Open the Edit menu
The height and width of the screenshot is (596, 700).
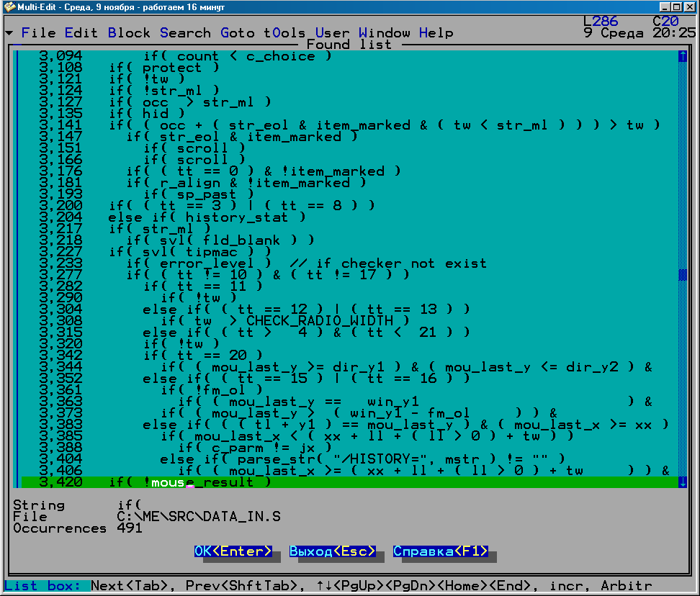(81, 33)
